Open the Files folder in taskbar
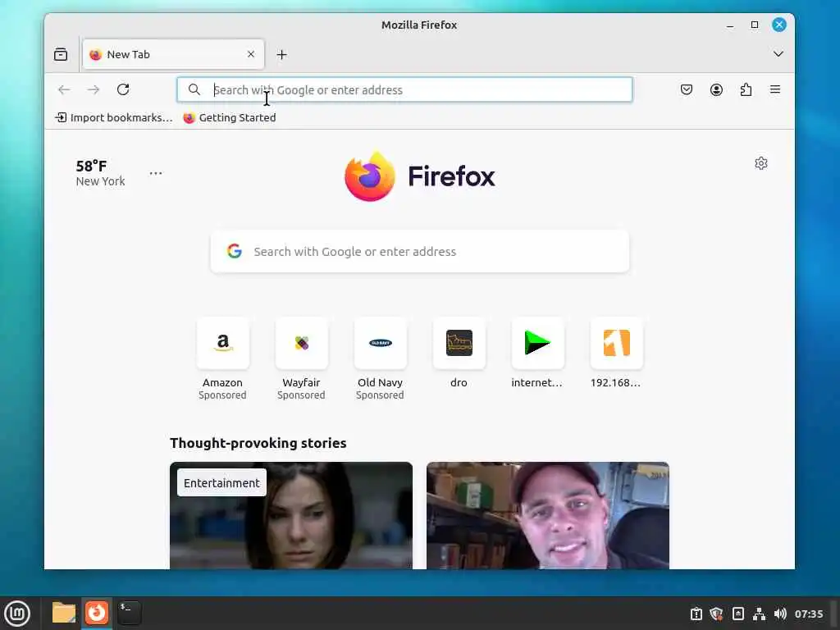 click(x=64, y=613)
